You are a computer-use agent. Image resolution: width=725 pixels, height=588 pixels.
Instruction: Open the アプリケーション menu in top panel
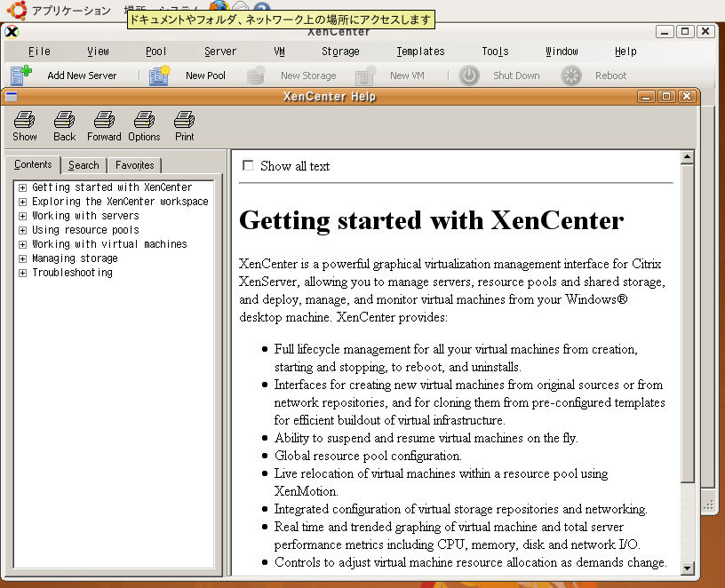(x=71, y=10)
